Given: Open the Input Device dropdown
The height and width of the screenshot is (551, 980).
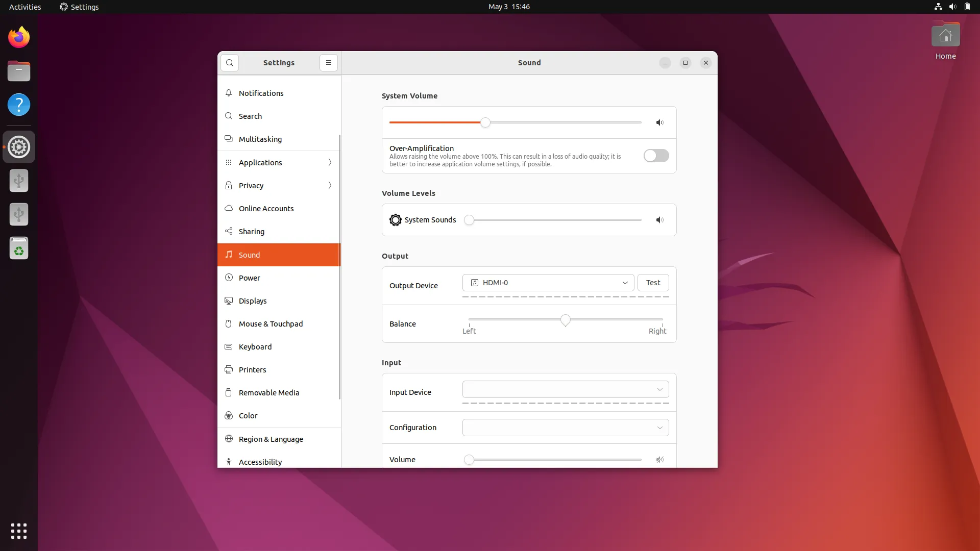Looking at the screenshot, I should [x=565, y=389].
